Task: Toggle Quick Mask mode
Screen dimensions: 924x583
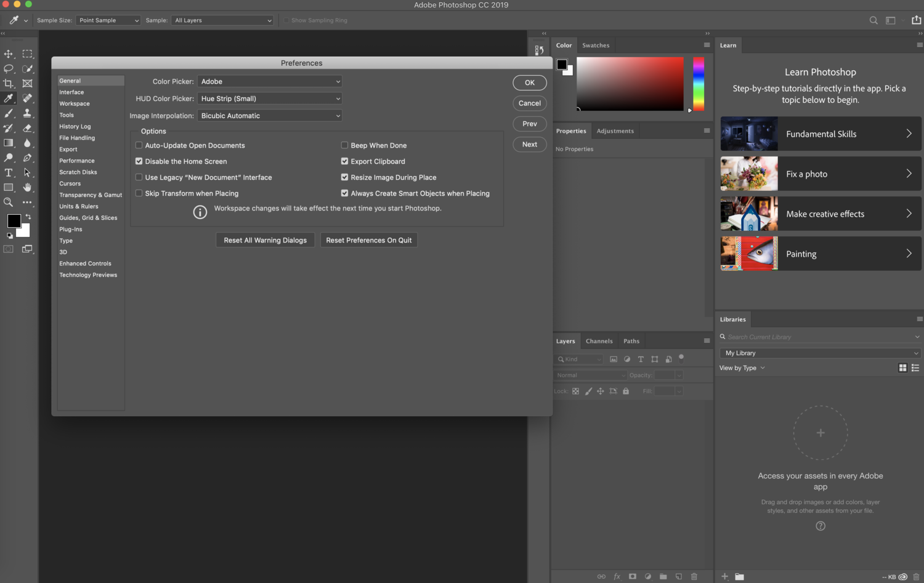Action: pos(9,249)
